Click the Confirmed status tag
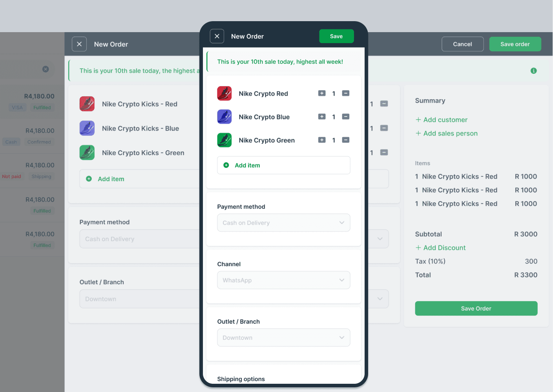 [39, 142]
